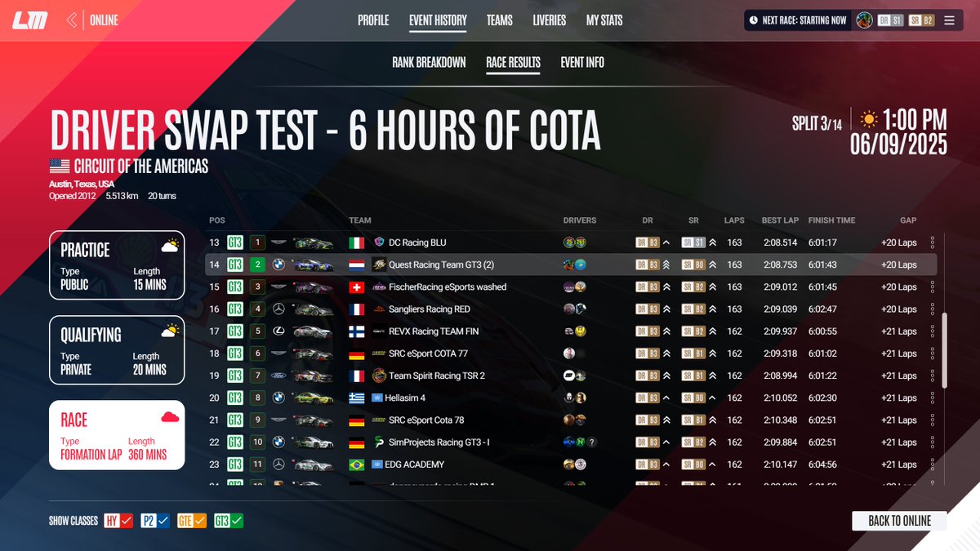This screenshot has height=551, width=980.
Task: Open the hamburger menu icon
Action: (949, 20)
